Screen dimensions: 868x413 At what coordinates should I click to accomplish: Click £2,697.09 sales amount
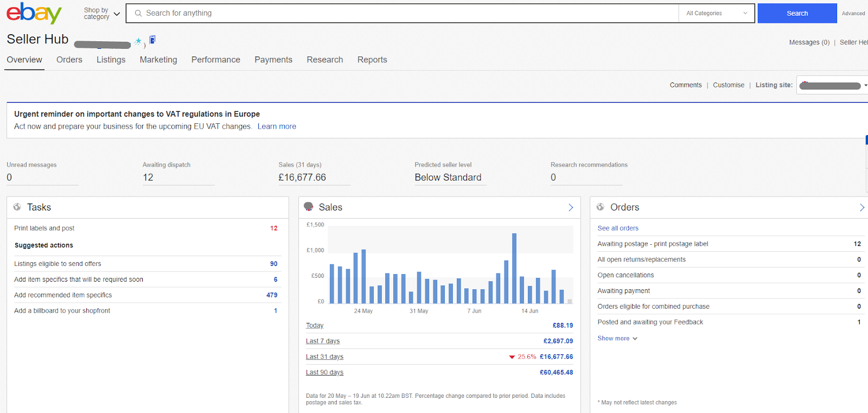click(x=558, y=341)
